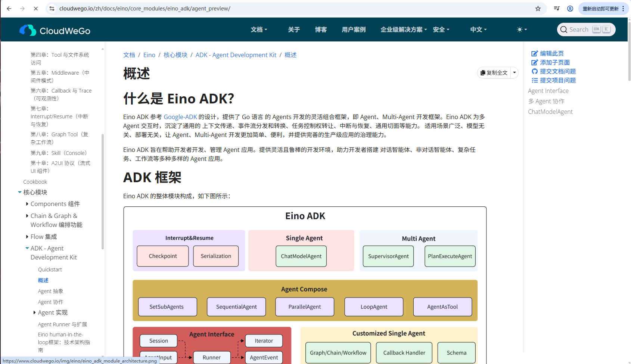Expand the Components 组件 section
This screenshot has width=631, height=364.
(x=27, y=204)
